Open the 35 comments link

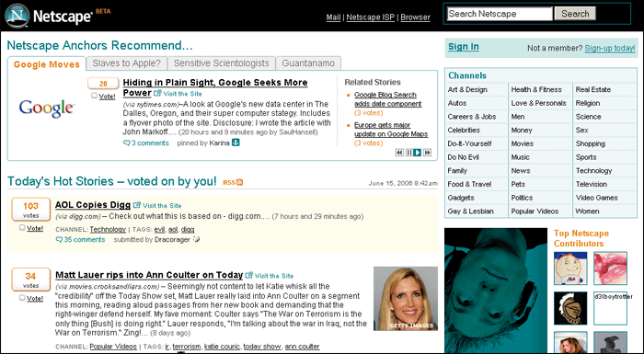(85, 239)
